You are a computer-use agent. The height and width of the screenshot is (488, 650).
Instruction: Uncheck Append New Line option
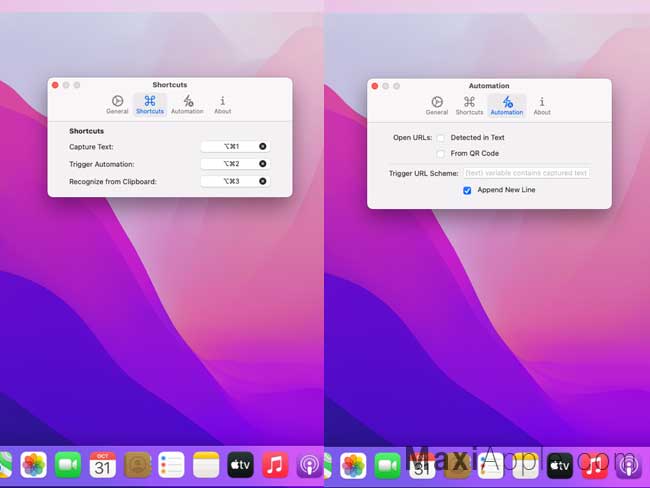467,190
